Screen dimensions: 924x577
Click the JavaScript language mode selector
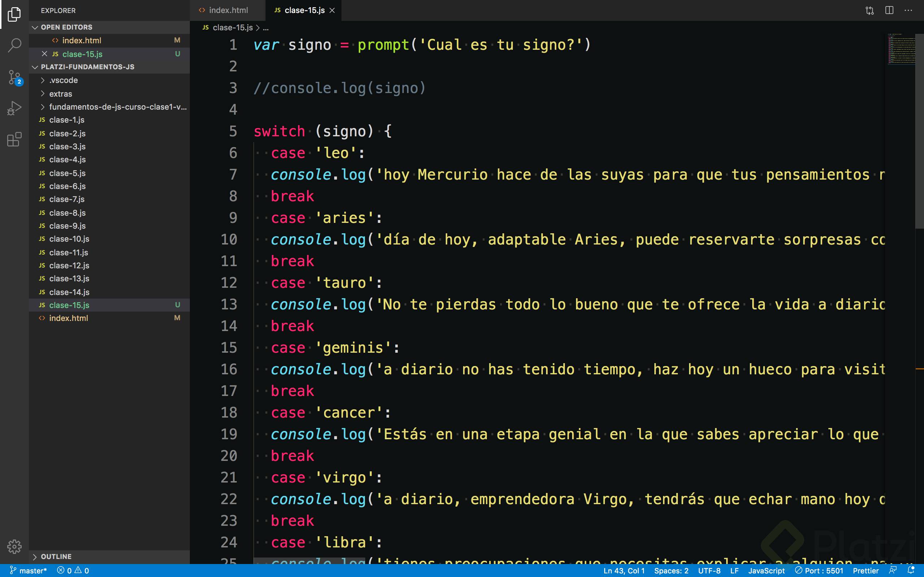pos(766,571)
